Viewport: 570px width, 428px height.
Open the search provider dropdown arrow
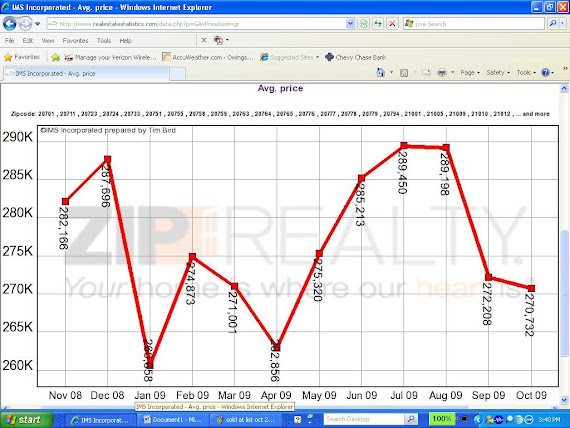563,24
